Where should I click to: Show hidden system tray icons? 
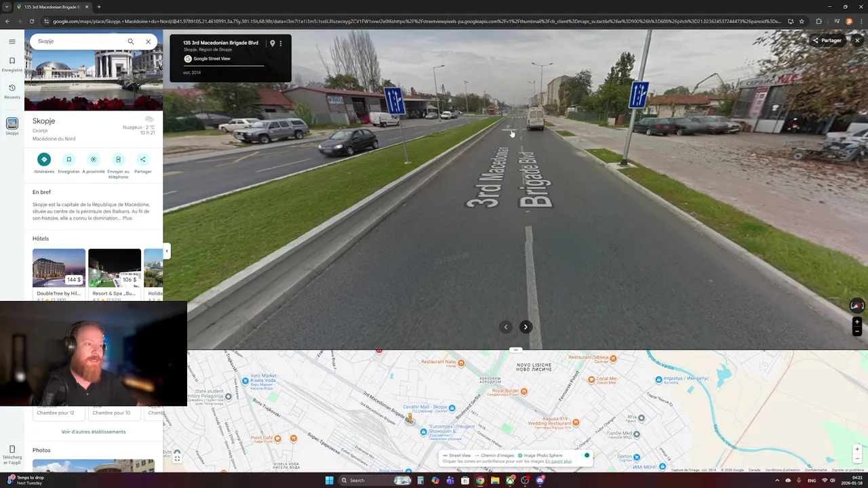(x=776, y=480)
